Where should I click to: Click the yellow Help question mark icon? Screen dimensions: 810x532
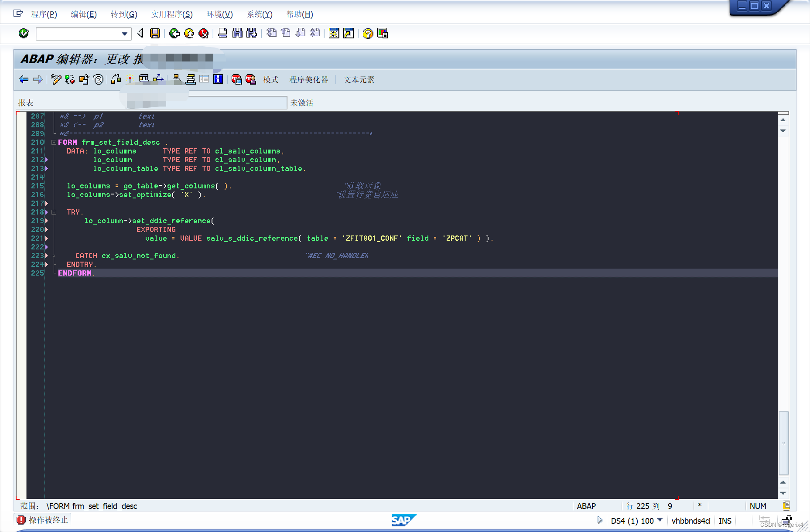[368, 34]
